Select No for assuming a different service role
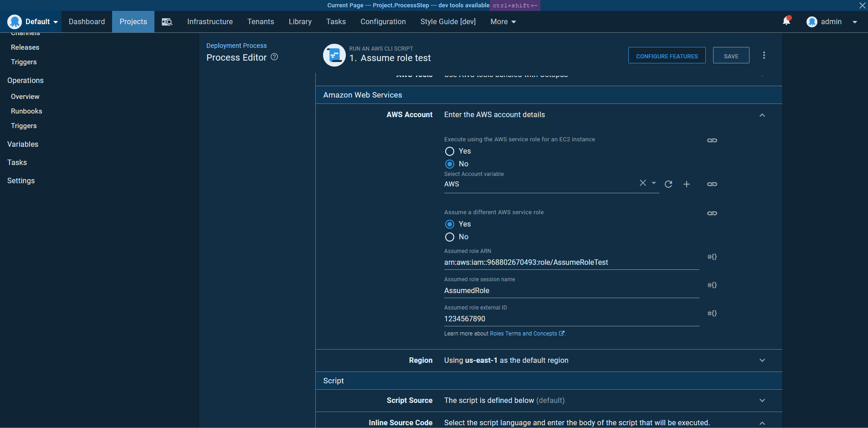868x428 pixels. pyautogui.click(x=449, y=237)
